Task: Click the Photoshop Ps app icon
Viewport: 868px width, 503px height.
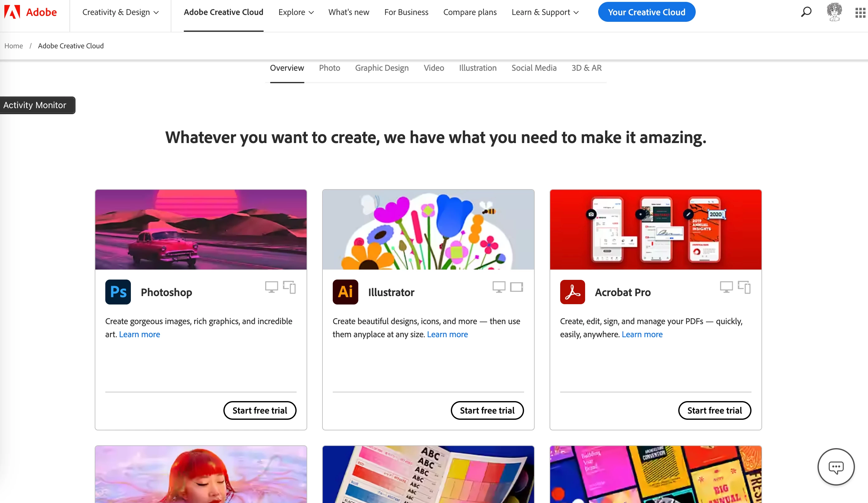Action: coord(118,292)
